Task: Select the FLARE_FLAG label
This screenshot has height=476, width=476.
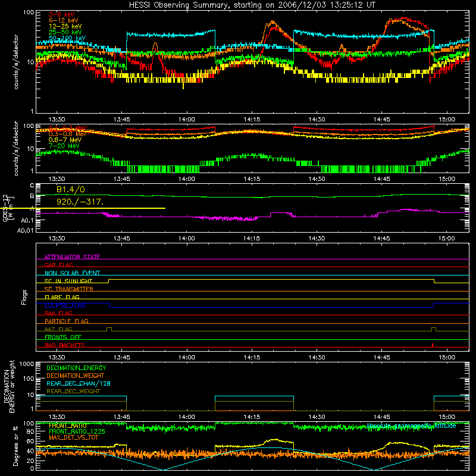Action: [62, 297]
